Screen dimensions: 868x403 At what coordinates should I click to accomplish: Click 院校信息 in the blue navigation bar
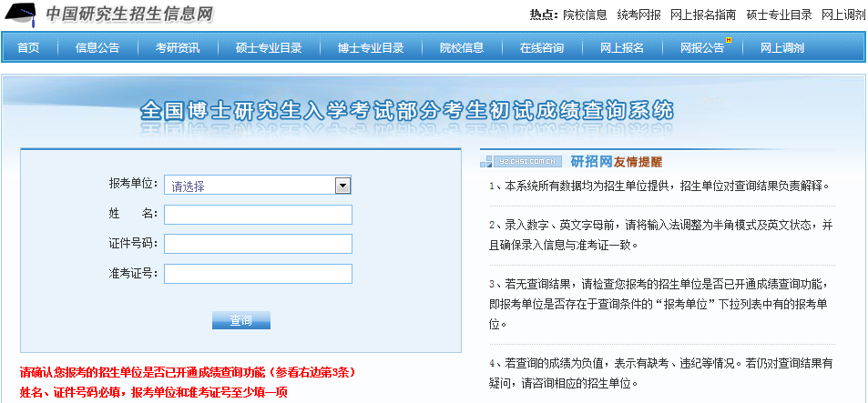click(462, 48)
